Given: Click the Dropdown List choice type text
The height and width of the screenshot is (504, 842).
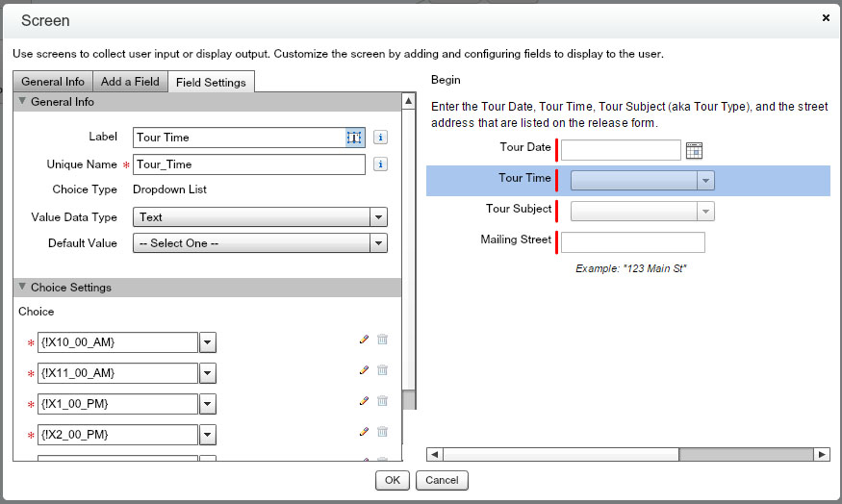Looking at the screenshot, I should click(x=169, y=189).
